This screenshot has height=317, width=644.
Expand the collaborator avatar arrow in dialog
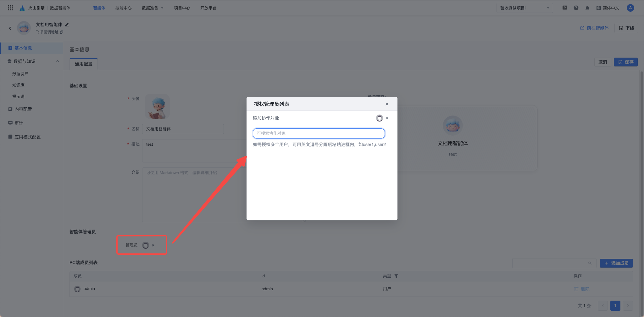pyautogui.click(x=387, y=118)
